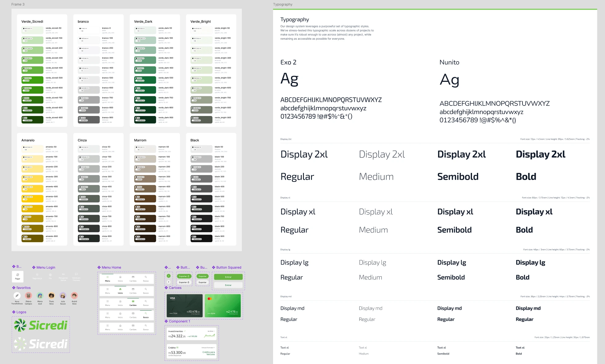Select the green Mastercard card thumbnail

tap(223, 306)
